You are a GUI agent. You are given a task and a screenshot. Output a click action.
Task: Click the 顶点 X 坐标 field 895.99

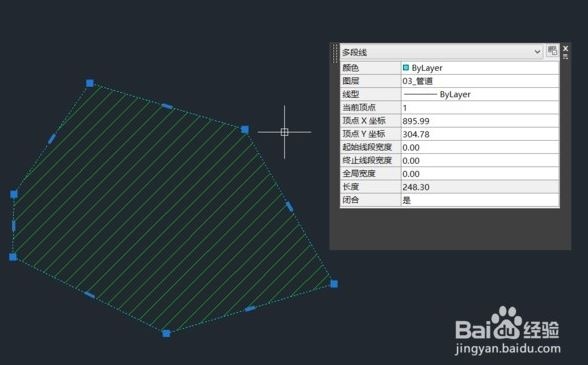[480, 121]
